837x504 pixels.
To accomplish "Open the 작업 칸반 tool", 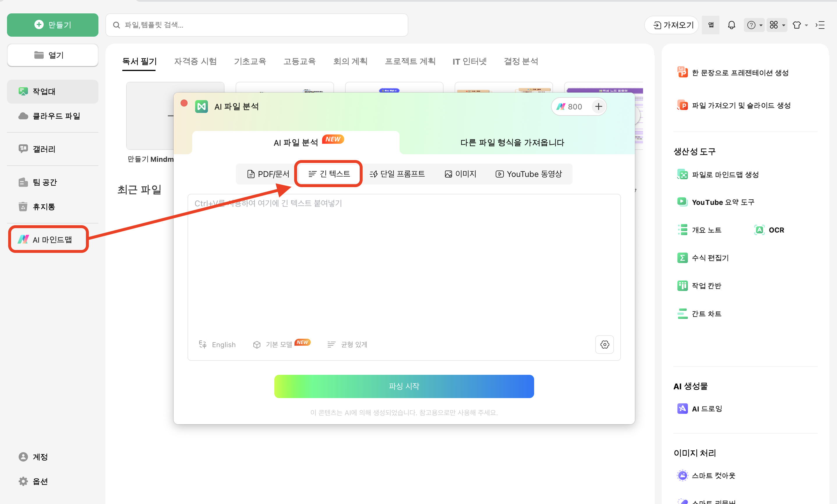I will [707, 285].
